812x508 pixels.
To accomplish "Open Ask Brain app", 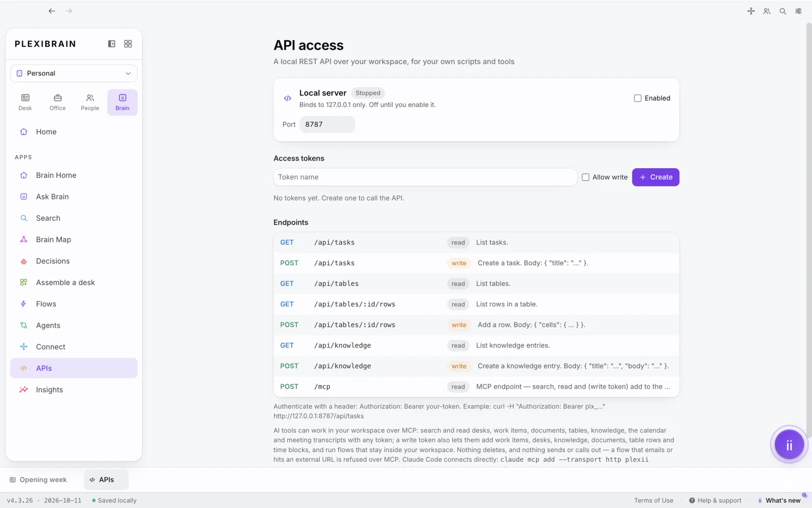I will pos(74,197).
